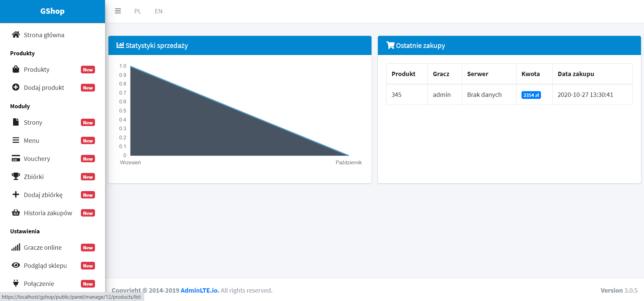
Task: Click the GShop brand logo
Action: pyautogui.click(x=52, y=11)
